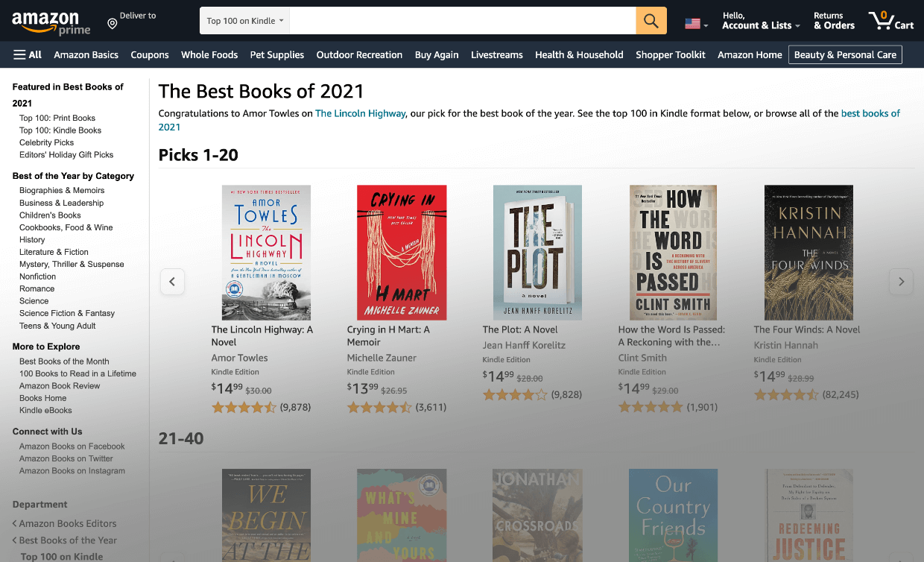Screen dimensions: 924x562
Task: Click the search magnifier icon
Action: coord(650,20)
